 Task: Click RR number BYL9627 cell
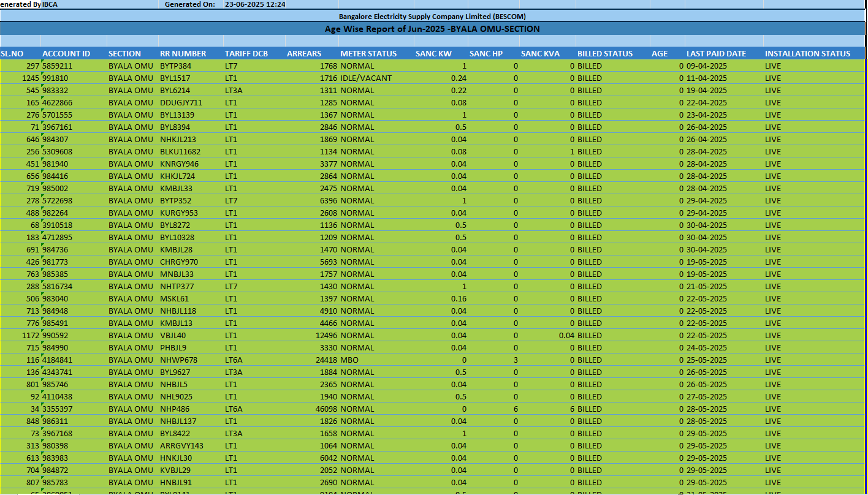191,372
